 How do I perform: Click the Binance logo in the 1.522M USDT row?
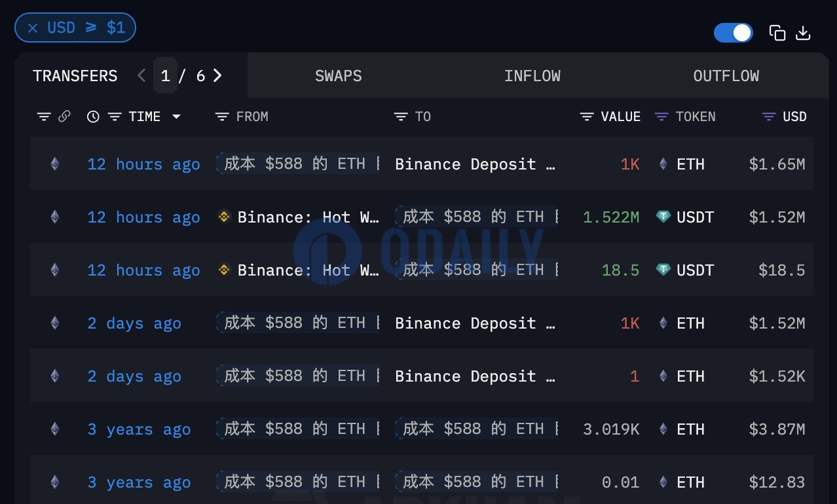coord(224,217)
